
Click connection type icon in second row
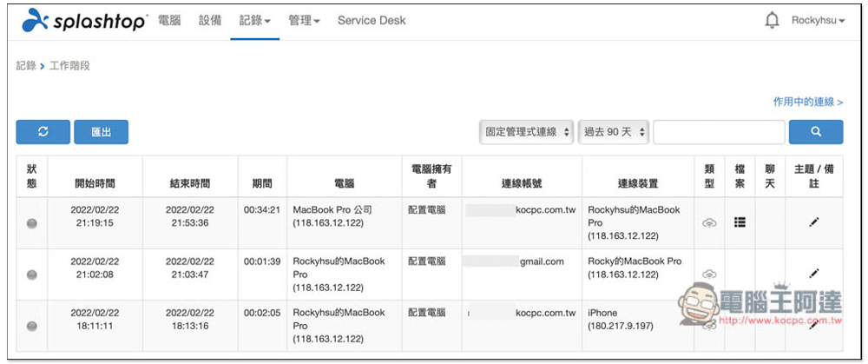(709, 275)
